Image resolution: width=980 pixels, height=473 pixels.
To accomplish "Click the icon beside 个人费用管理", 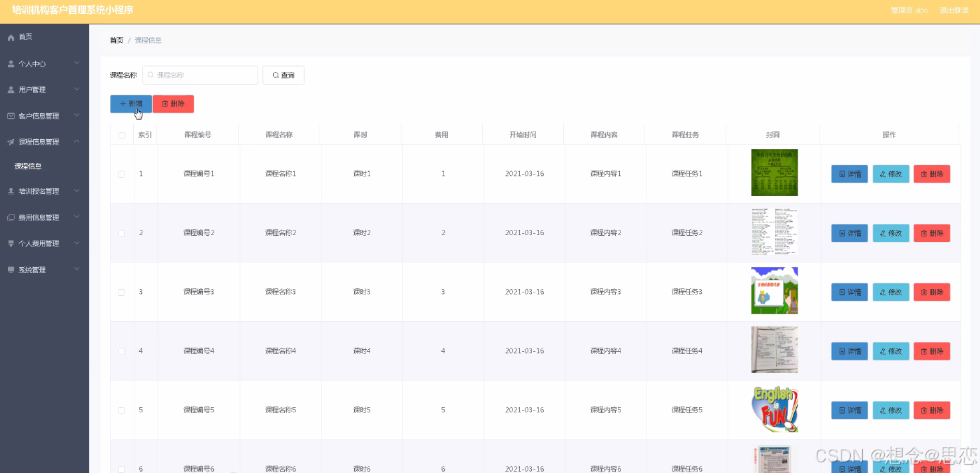I will [11, 244].
